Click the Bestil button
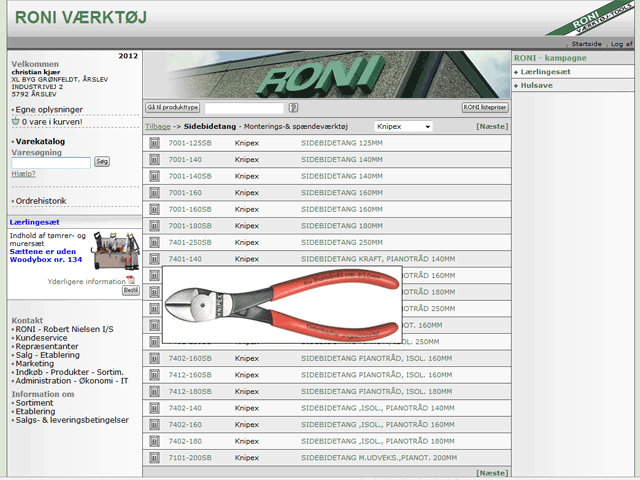 [x=131, y=290]
